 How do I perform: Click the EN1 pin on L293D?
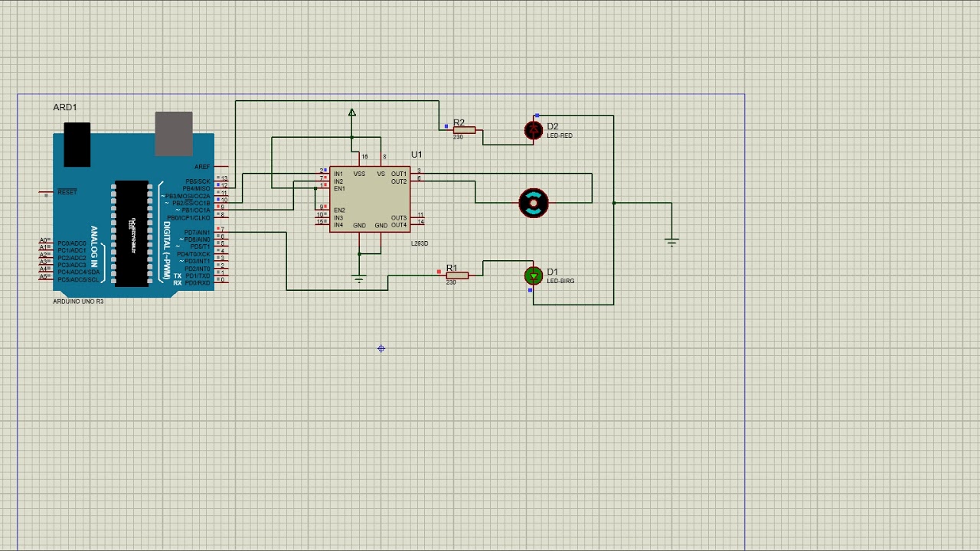(x=339, y=188)
